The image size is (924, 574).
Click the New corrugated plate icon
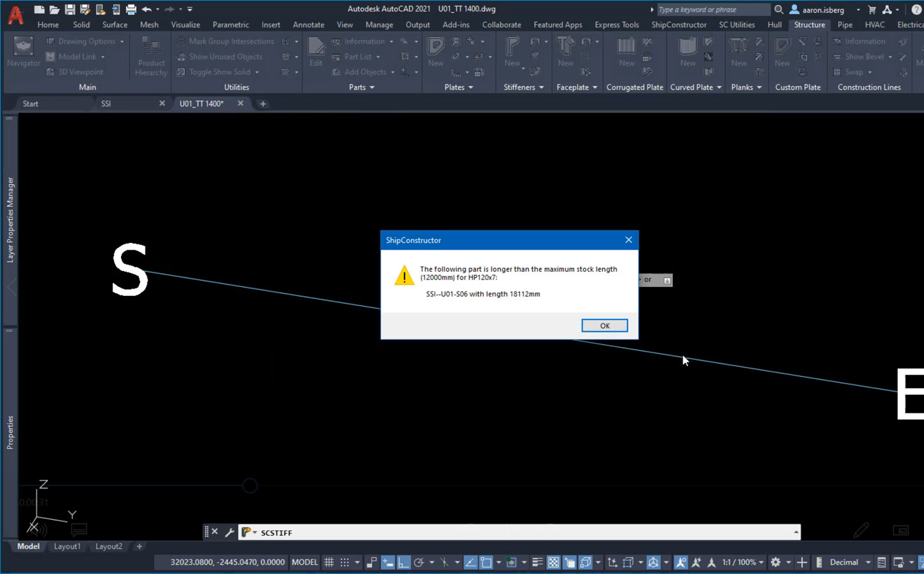click(626, 52)
